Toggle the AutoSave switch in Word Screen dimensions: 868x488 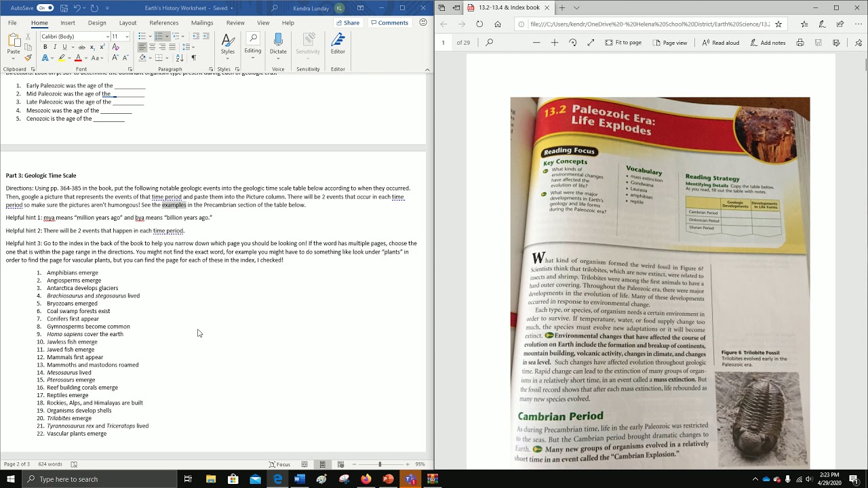click(45, 8)
